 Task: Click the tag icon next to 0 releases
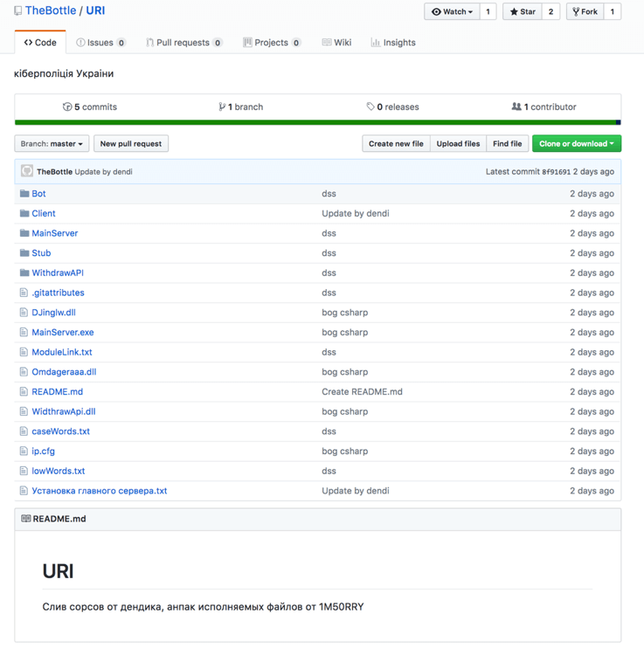pyautogui.click(x=370, y=107)
